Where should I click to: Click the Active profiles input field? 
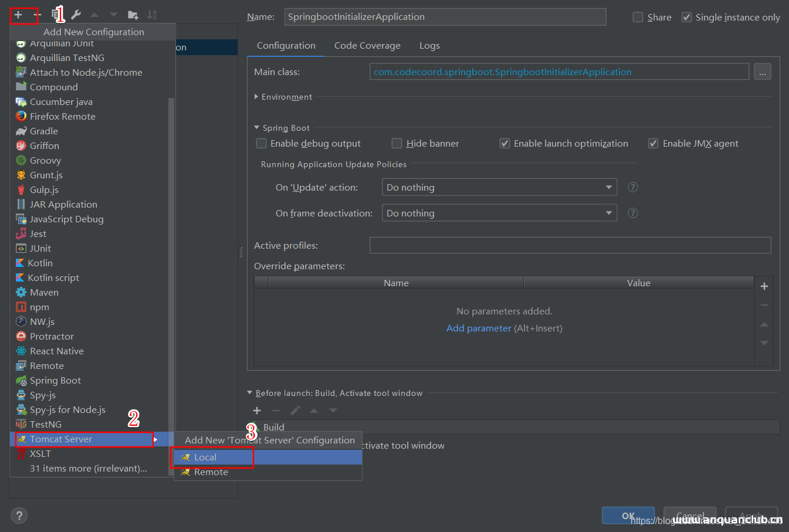570,246
